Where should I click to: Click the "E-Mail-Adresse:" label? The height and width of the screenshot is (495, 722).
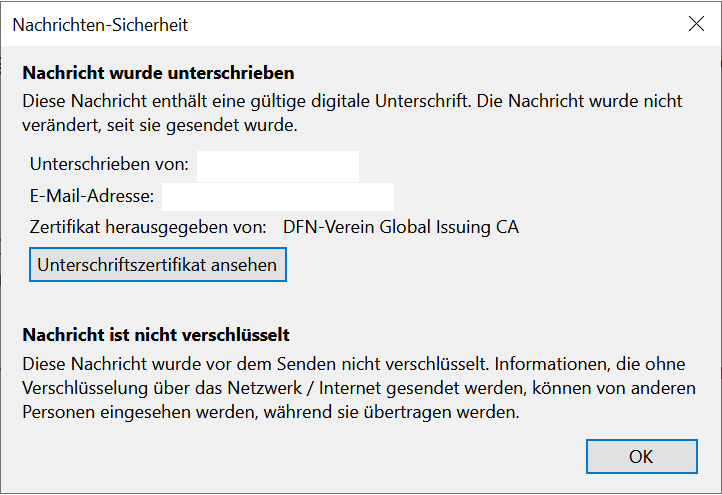point(92,196)
